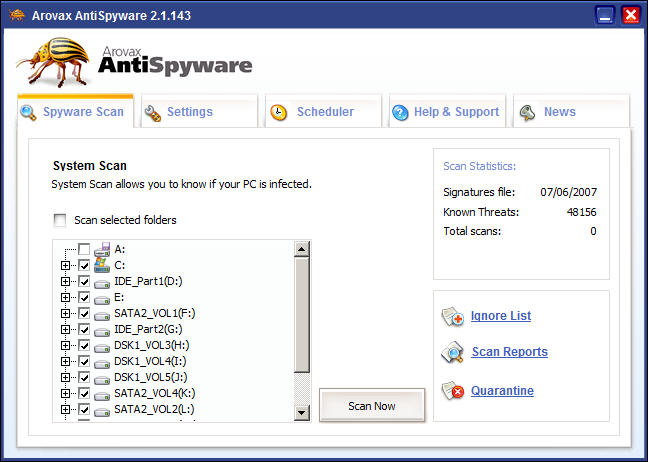Uncheck the IDE_Part2(G:) checkbox

84,329
